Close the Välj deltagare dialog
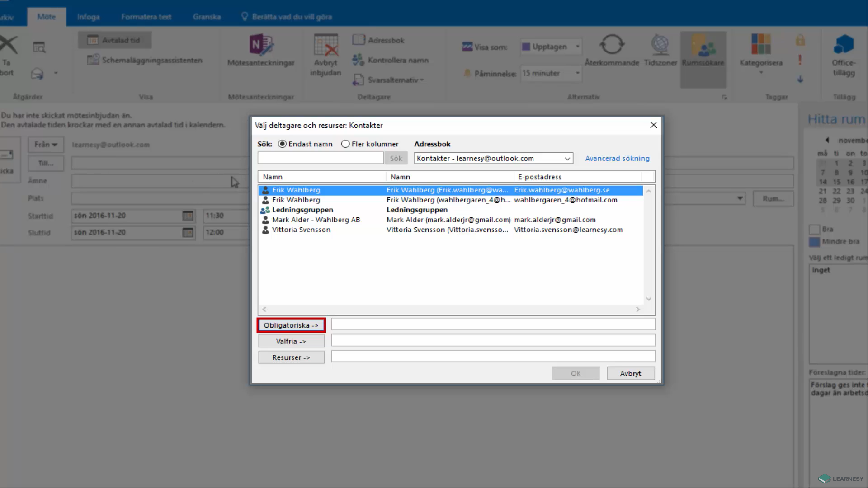 point(653,125)
